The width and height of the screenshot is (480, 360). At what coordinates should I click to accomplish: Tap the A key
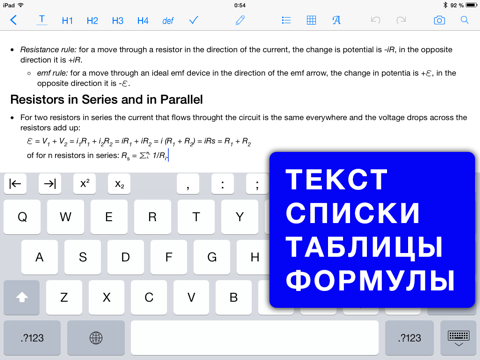coord(39,257)
